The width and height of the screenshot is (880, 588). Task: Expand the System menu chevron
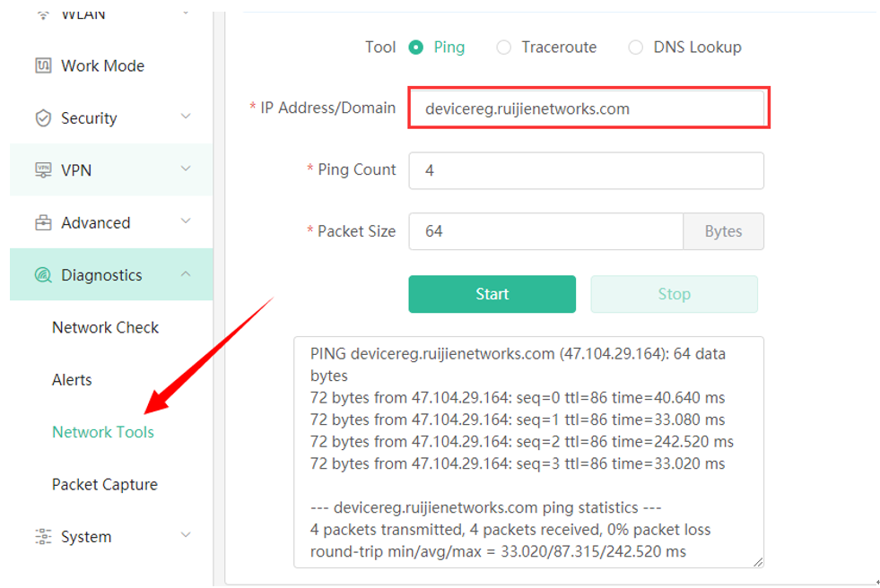[x=186, y=535]
